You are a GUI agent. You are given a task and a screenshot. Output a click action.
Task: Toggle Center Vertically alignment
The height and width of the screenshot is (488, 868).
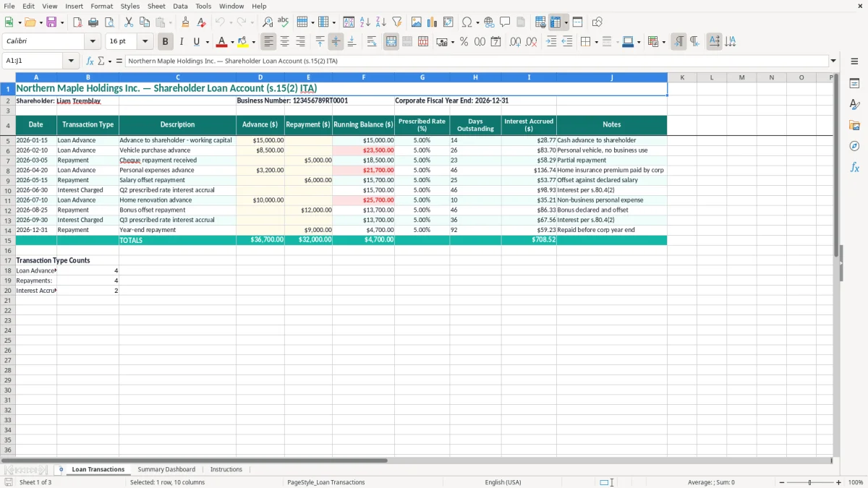(x=336, y=42)
